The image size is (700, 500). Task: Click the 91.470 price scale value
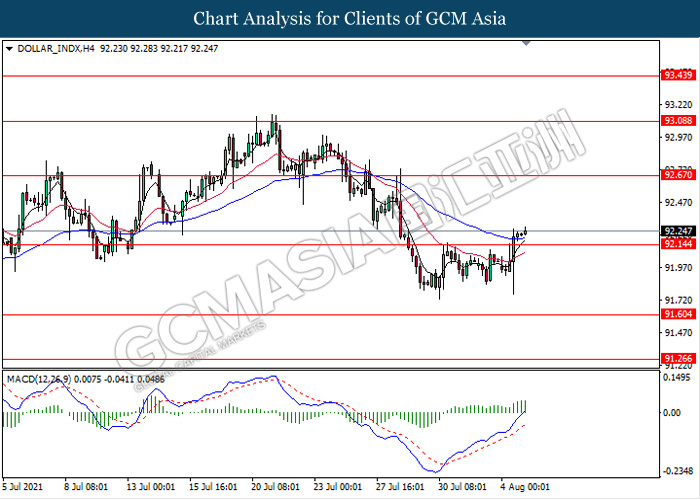coord(678,333)
